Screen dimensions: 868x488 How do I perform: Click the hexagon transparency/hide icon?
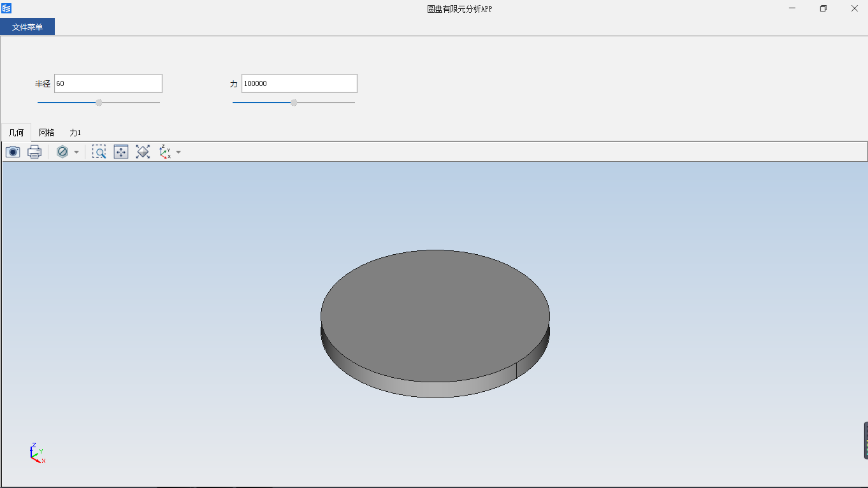pos(62,152)
